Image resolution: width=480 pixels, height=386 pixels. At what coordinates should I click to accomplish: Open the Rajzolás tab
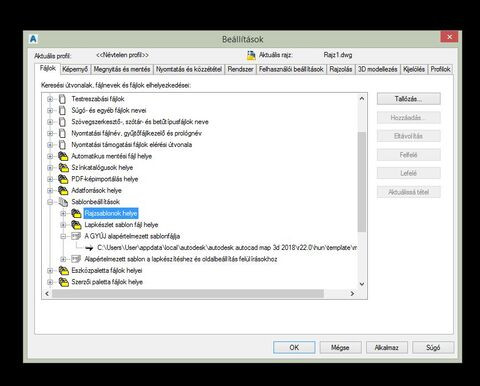341,69
